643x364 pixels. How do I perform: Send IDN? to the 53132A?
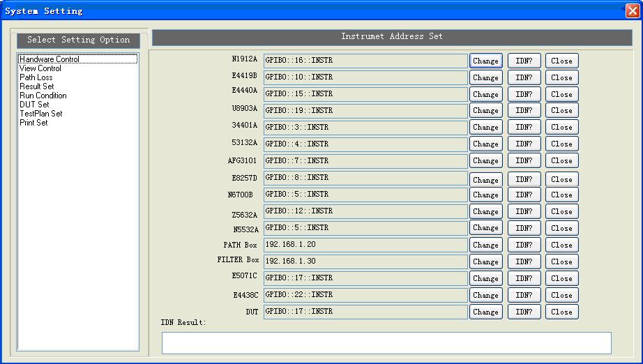524,144
